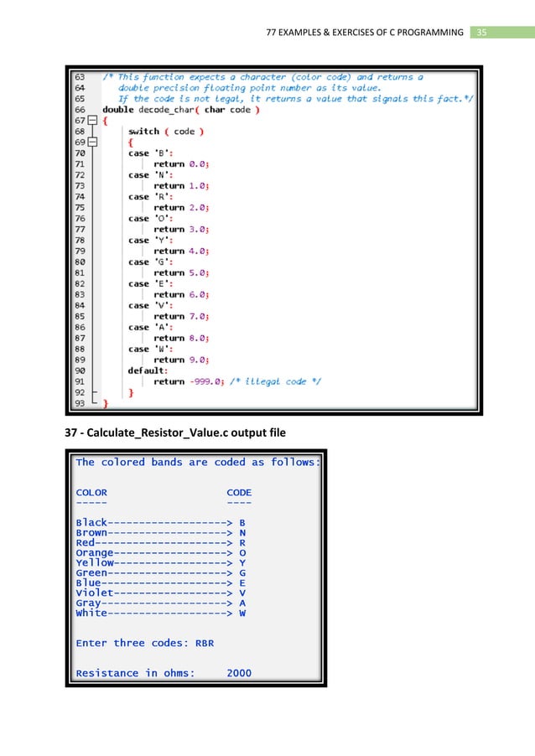This screenshot has height=756, width=535.
Task: Click the 'Gray' row in the output
Action: [x=161, y=603]
